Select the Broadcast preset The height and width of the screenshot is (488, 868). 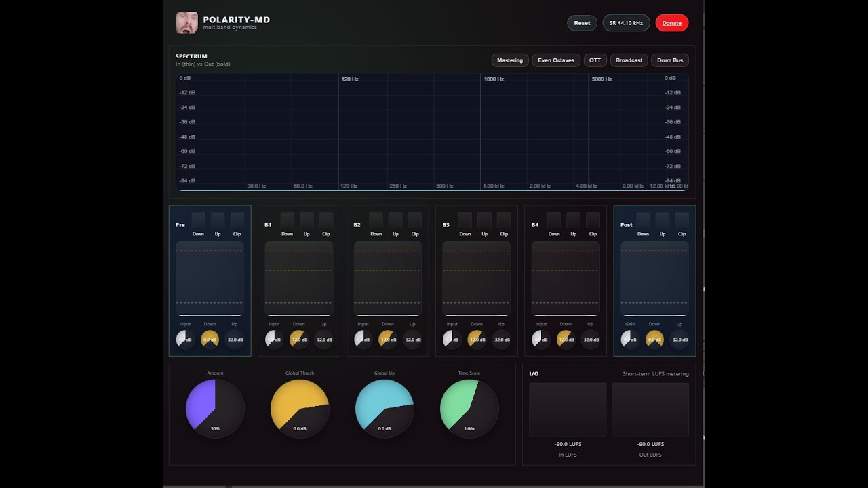(629, 60)
